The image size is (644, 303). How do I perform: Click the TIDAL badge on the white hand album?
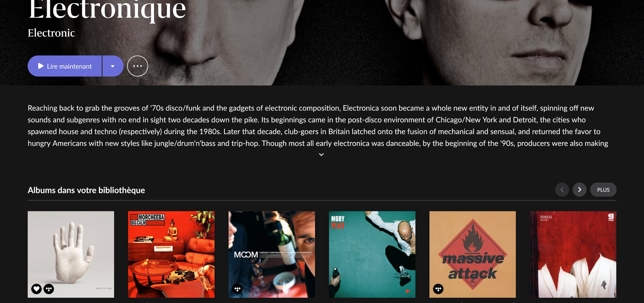(x=49, y=289)
